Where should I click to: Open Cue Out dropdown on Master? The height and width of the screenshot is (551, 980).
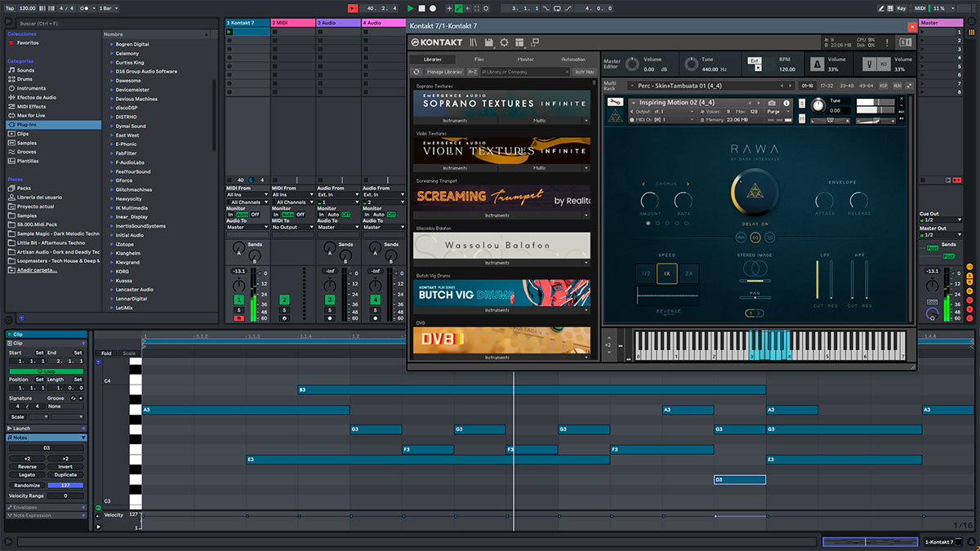pyautogui.click(x=941, y=220)
